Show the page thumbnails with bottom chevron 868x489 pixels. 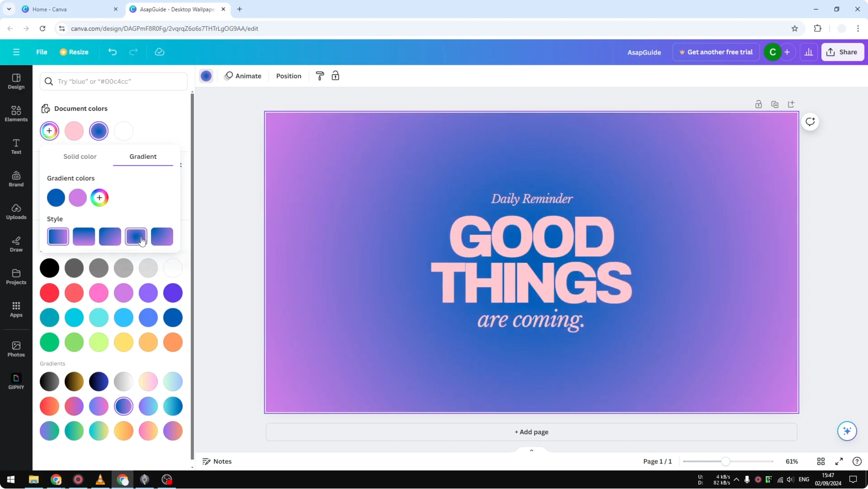(x=531, y=451)
